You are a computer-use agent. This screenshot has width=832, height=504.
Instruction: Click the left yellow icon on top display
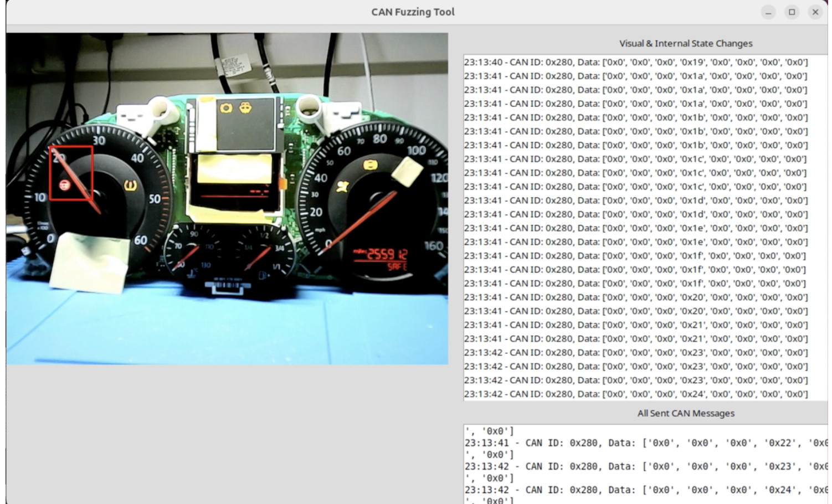[226, 107]
